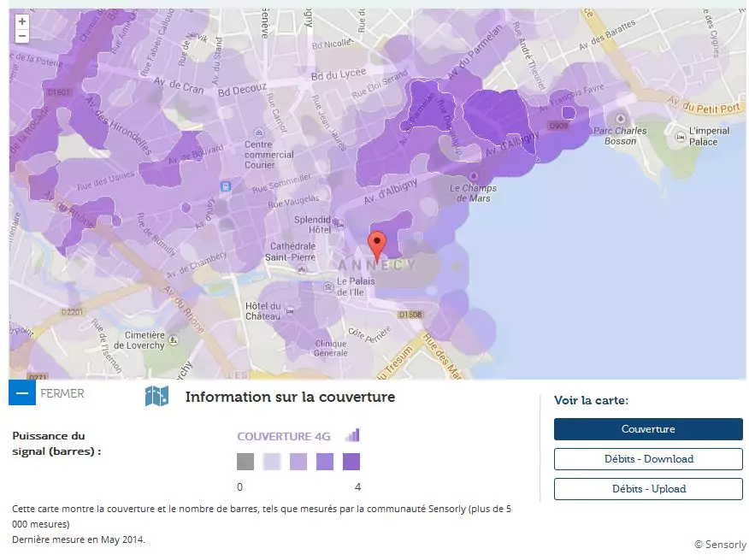This screenshot has width=749, height=560.
Task: Click the lightest purple legend swatch
Action: point(272,462)
